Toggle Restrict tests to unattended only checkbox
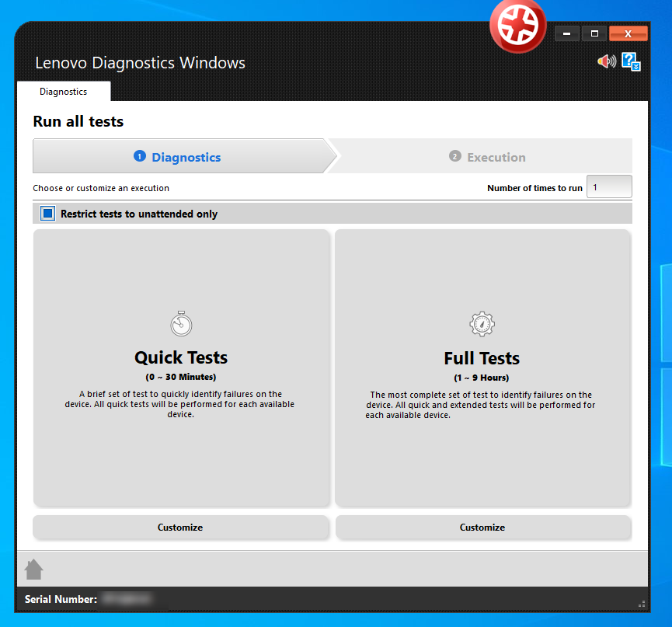 point(47,213)
